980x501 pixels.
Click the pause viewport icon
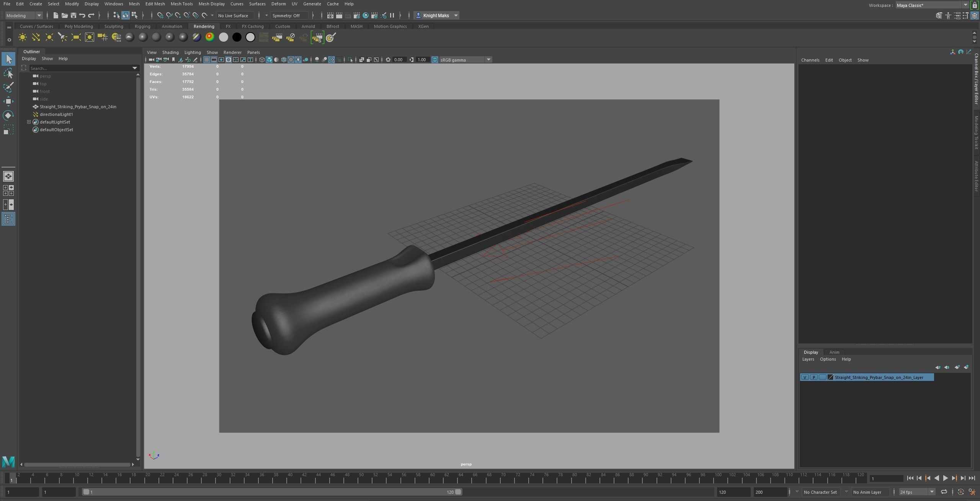tap(392, 15)
